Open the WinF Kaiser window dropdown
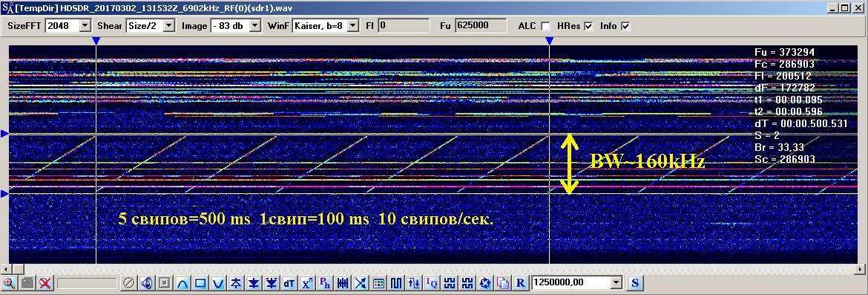This screenshot has width=868, height=295. pos(352,25)
